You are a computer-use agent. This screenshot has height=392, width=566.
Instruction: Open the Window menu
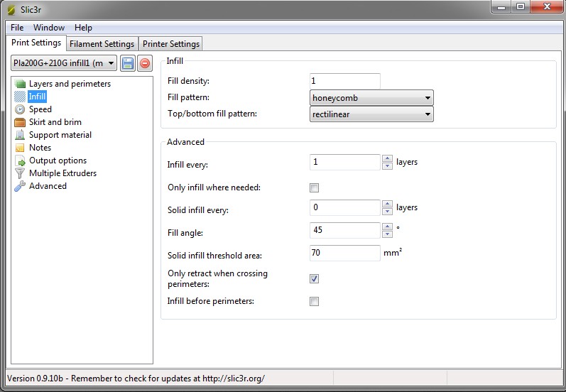[x=49, y=28]
